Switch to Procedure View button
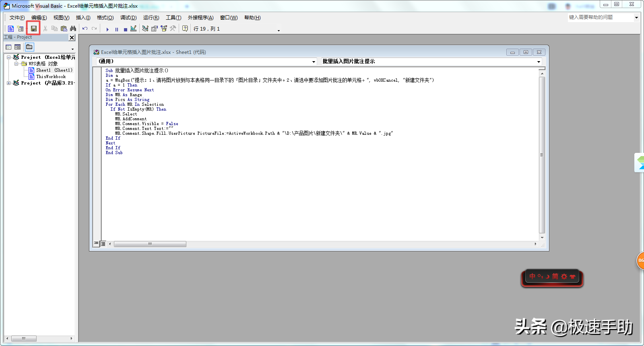644x346 pixels. (x=96, y=244)
